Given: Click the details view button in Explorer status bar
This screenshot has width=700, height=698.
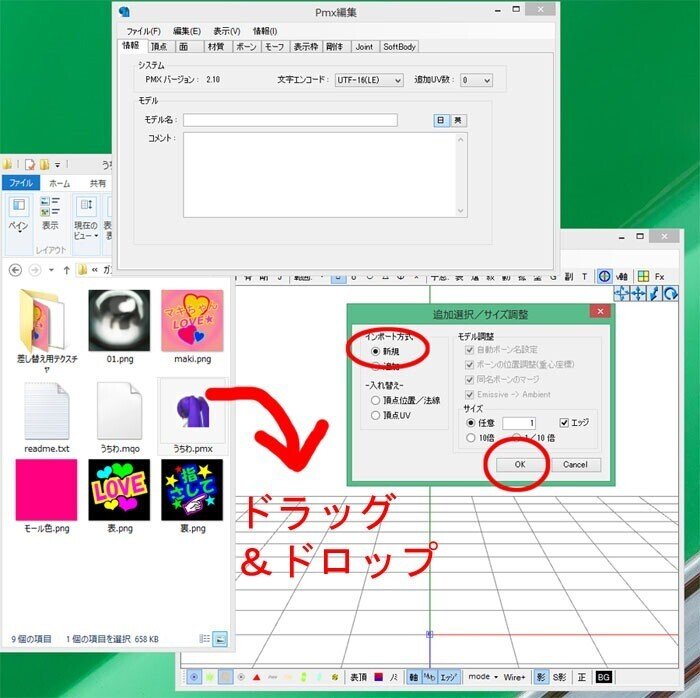Looking at the screenshot, I should click(x=204, y=639).
